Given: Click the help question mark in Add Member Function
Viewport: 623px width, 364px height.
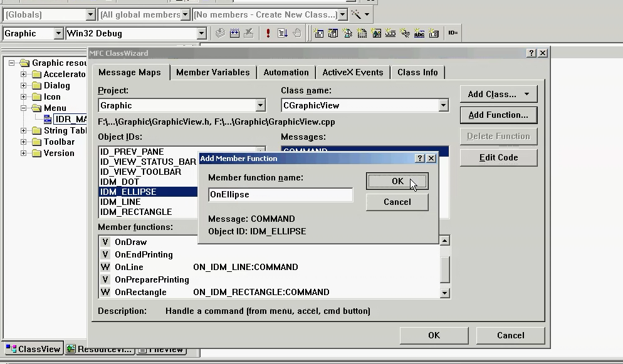Looking at the screenshot, I should point(420,158).
